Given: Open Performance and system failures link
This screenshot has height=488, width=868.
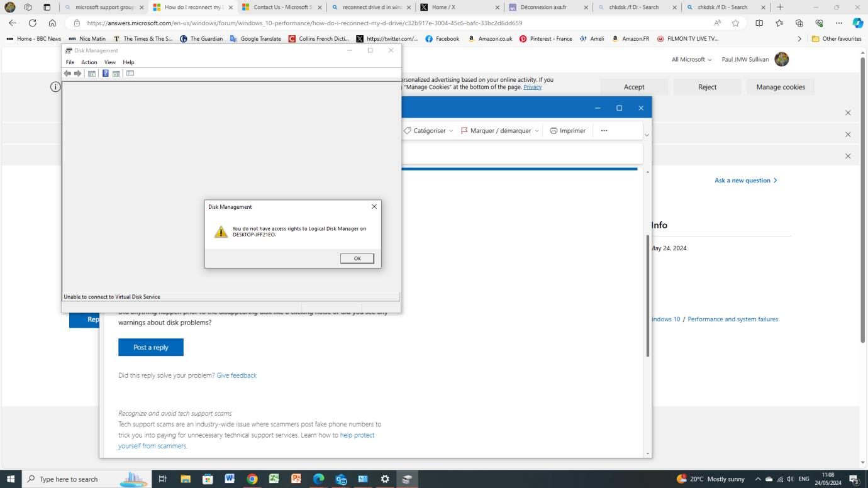Looking at the screenshot, I should point(733,319).
